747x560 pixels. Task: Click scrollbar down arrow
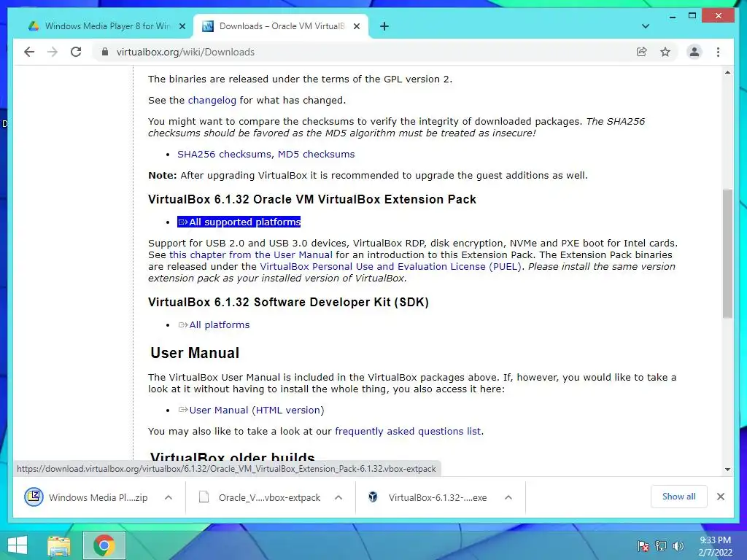coord(727,470)
